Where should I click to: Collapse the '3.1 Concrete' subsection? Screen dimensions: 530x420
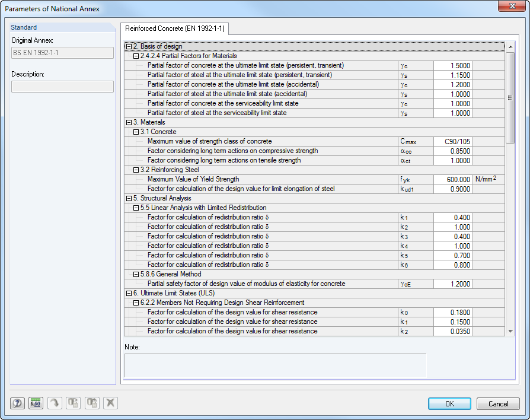[136, 132]
